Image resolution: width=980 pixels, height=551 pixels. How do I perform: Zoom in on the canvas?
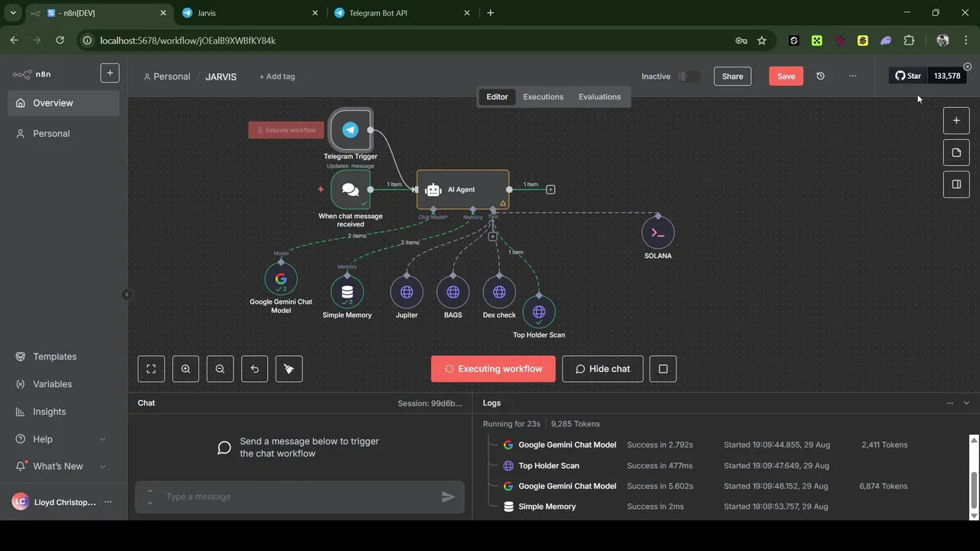[x=185, y=369]
